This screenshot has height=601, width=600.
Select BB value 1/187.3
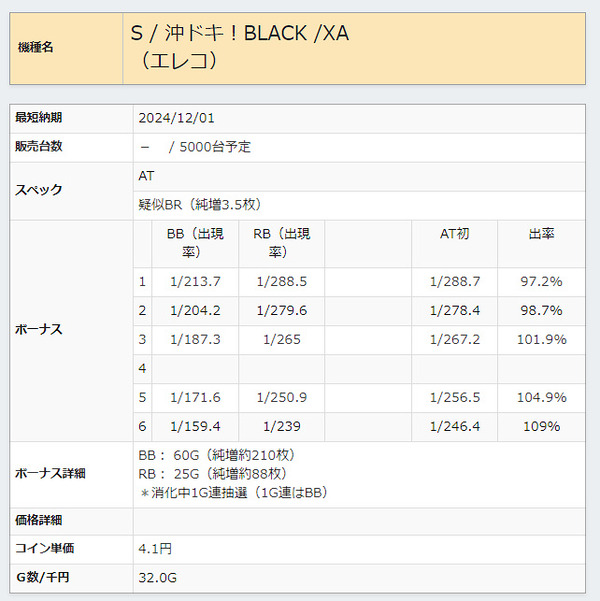tap(195, 340)
